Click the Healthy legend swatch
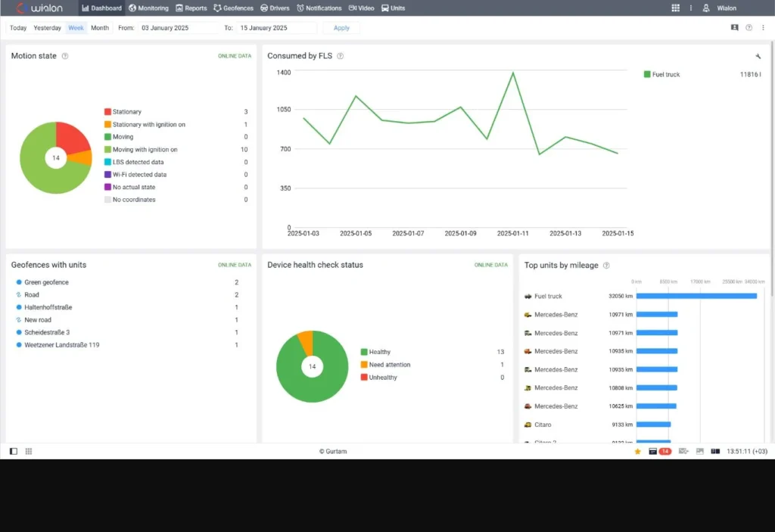 point(364,352)
